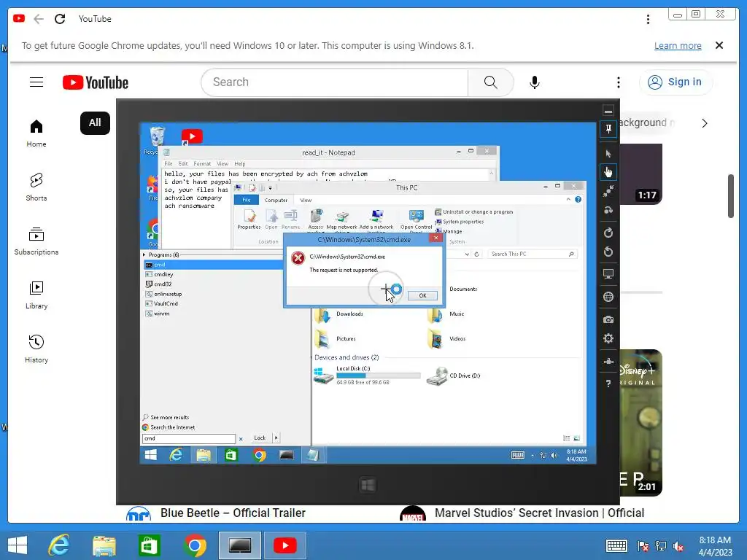Click the question mark help icon in remote toolbar
This screenshot has height=560, width=747.
(608, 384)
